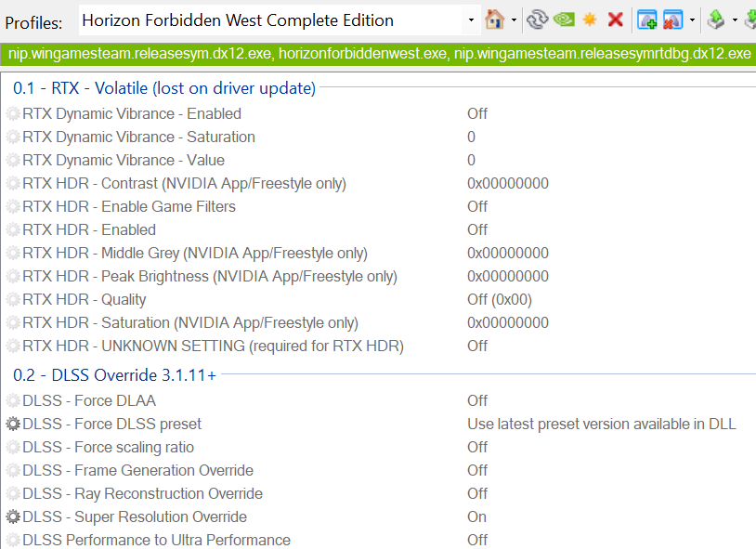Click the refresh arrows icon

coord(538,20)
